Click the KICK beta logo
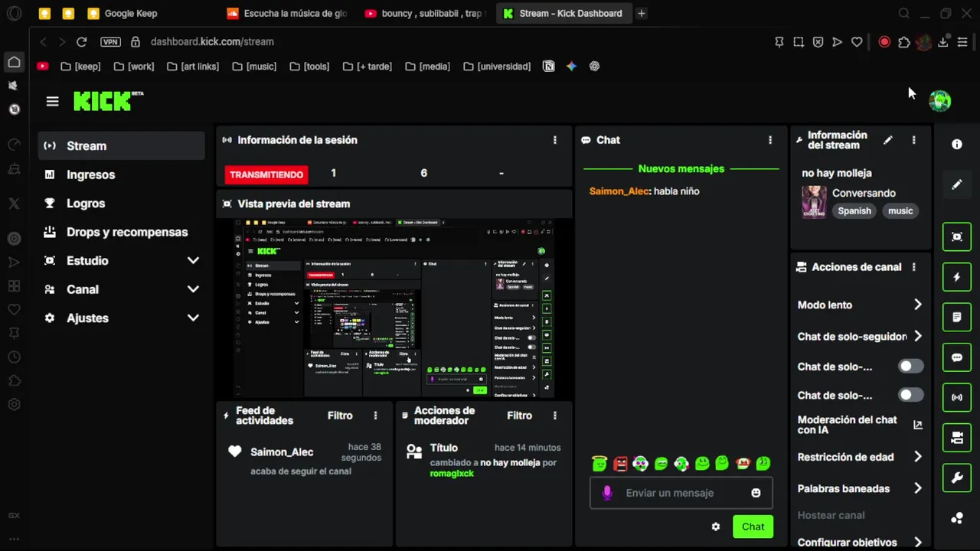Screen dimensions: 980x551 [x=108, y=101]
